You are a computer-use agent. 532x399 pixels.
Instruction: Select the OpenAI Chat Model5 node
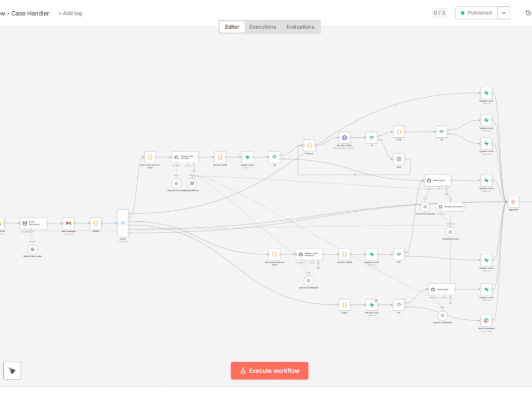coord(425,206)
